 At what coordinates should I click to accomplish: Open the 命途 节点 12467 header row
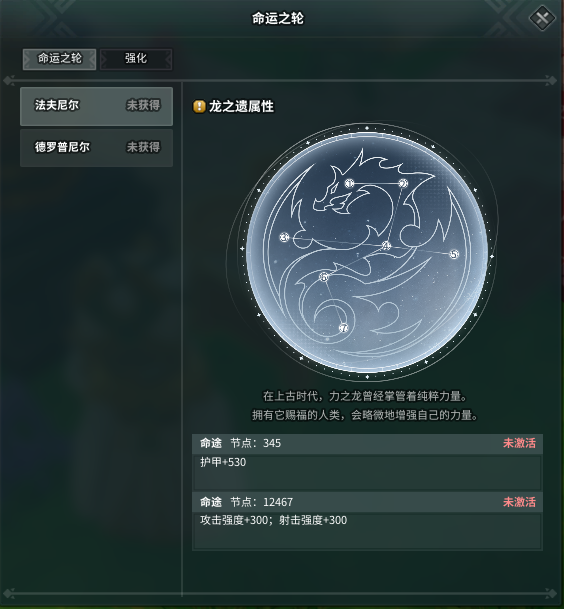367,502
